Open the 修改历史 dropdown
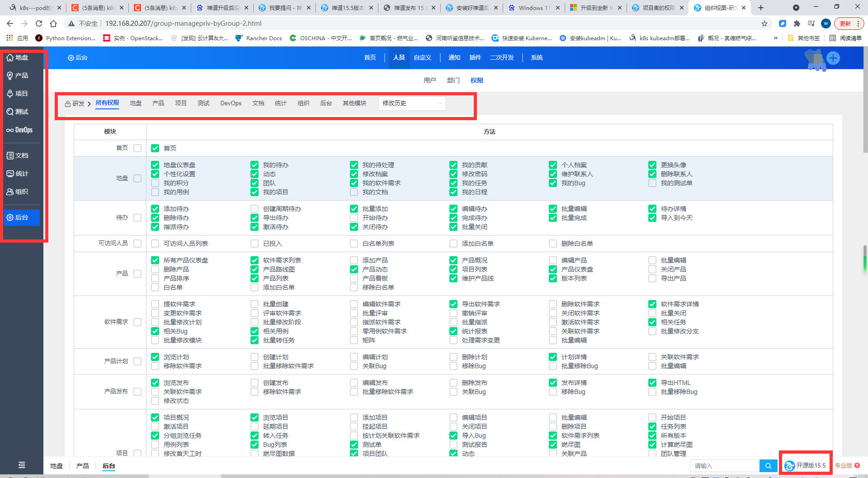868x478 pixels. point(412,103)
